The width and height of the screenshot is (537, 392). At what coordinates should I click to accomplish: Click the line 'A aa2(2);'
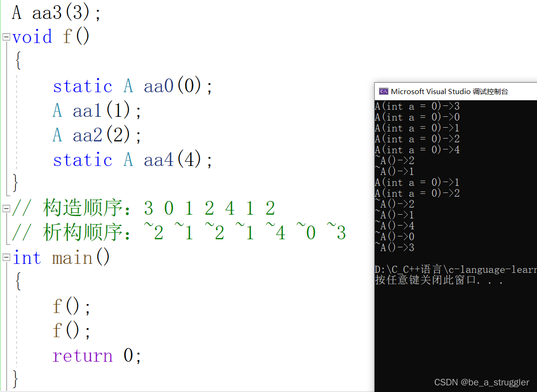point(97,135)
